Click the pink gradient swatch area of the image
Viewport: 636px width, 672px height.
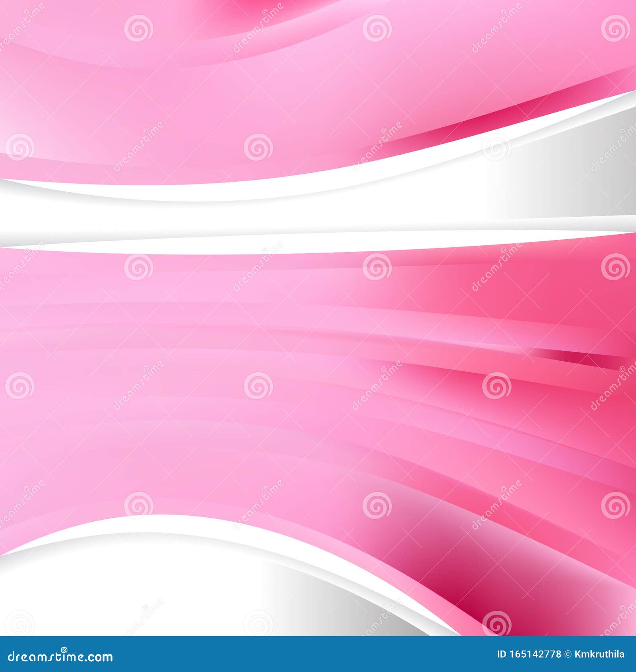[x=159, y=358]
